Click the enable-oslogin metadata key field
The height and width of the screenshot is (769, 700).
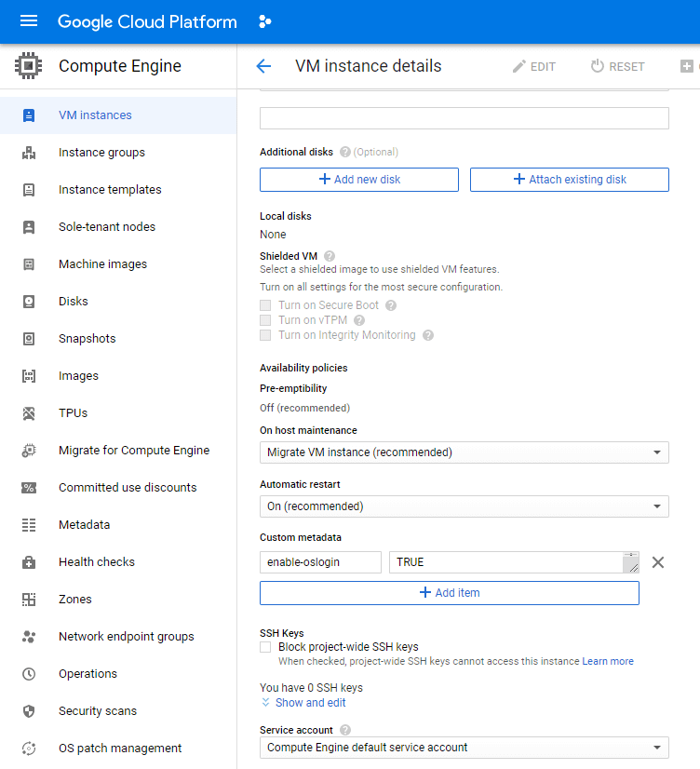coord(320,562)
